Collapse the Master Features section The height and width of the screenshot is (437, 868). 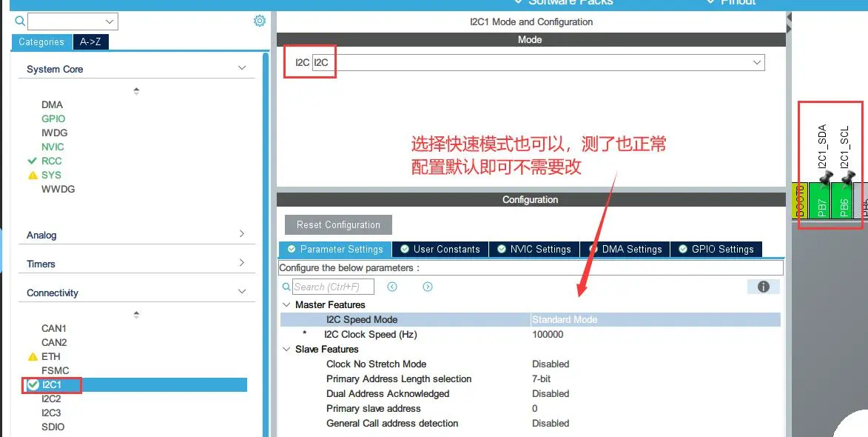point(286,304)
